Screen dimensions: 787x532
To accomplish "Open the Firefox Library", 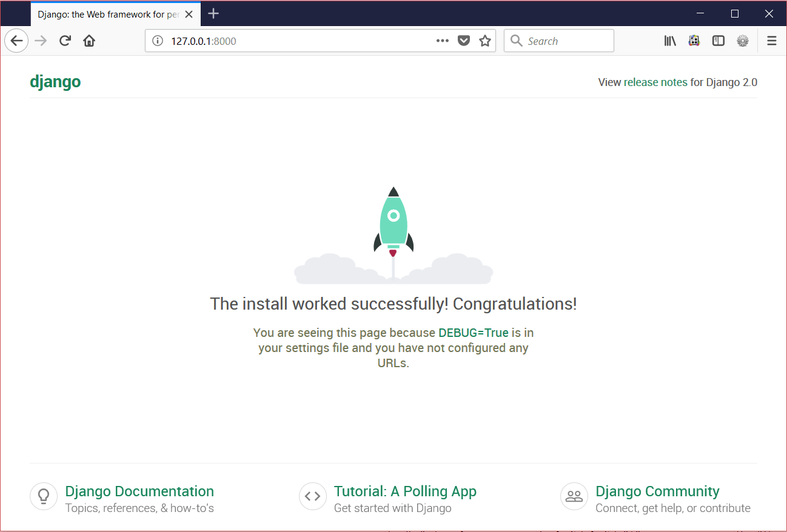I will pos(670,41).
